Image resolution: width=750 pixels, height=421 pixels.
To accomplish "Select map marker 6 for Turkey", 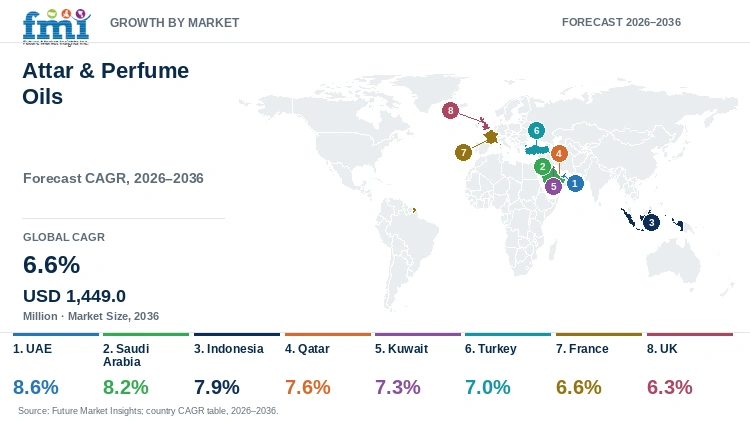I will [536, 130].
